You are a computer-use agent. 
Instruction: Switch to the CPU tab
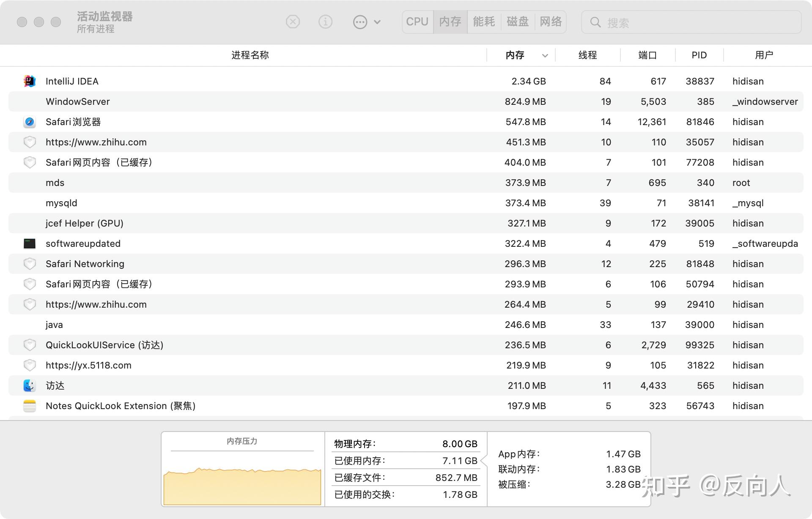click(417, 22)
